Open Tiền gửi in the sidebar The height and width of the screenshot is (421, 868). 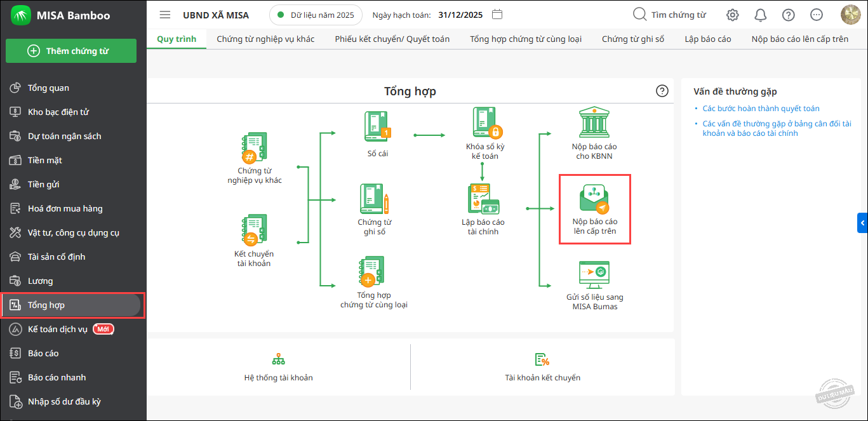[x=73, y=185]
